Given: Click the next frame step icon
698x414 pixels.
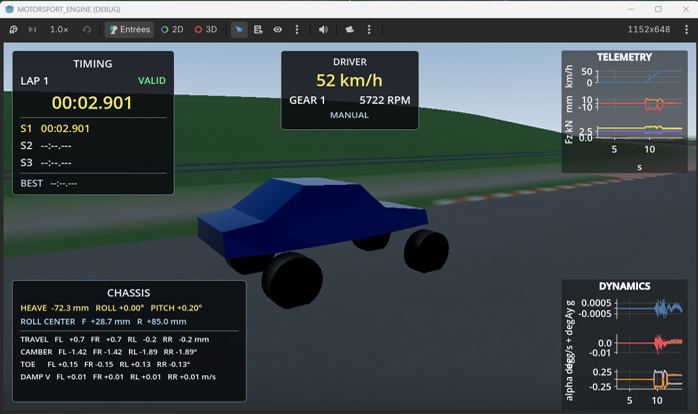Looking at the screenshot, I should coord(32,29).
